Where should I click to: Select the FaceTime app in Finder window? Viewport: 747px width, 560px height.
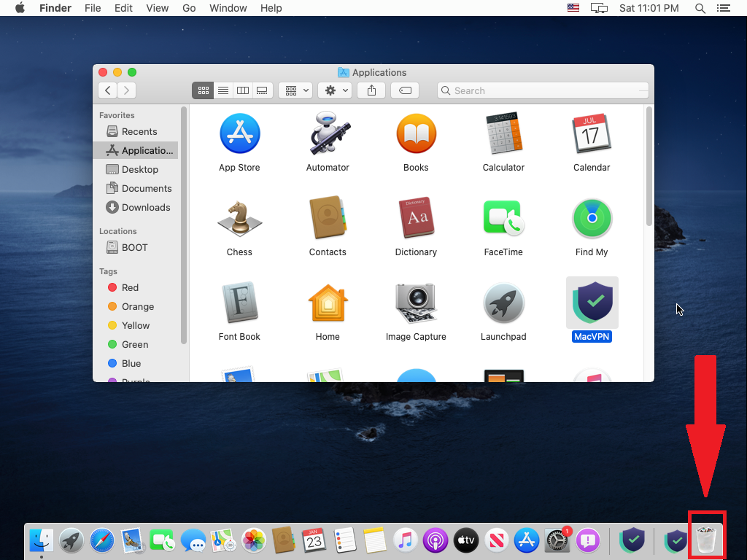pyautogui.click(x=503, y=217)
